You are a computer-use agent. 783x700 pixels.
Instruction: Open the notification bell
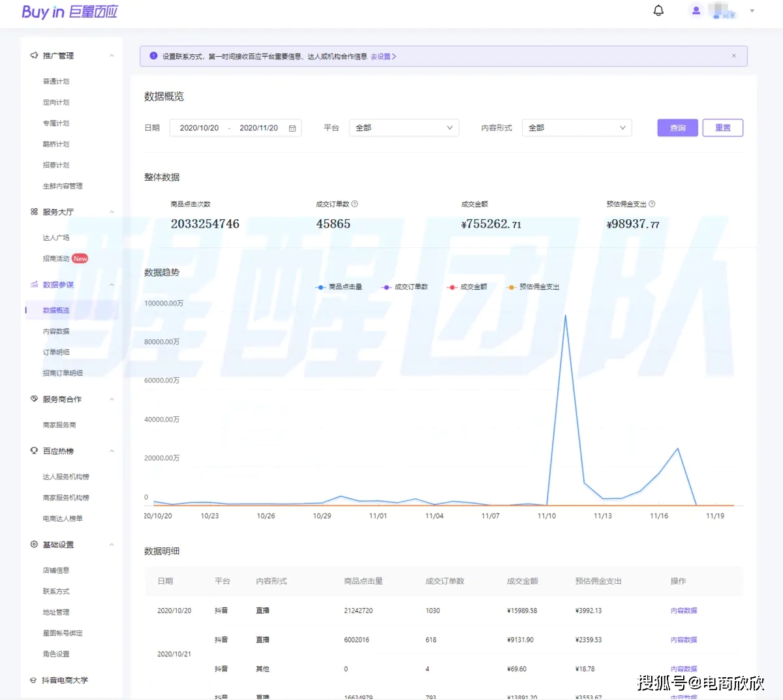pos(658,10)
